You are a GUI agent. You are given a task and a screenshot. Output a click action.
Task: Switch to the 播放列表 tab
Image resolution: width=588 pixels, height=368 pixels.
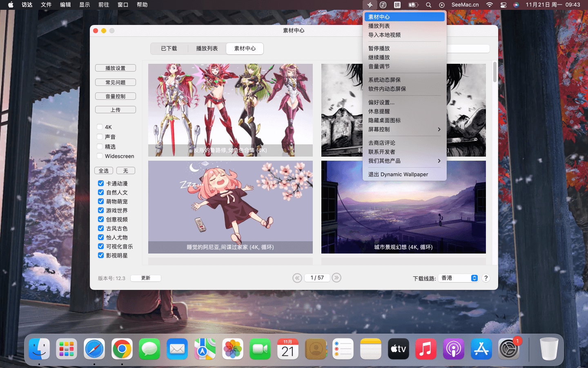(207, 49)
